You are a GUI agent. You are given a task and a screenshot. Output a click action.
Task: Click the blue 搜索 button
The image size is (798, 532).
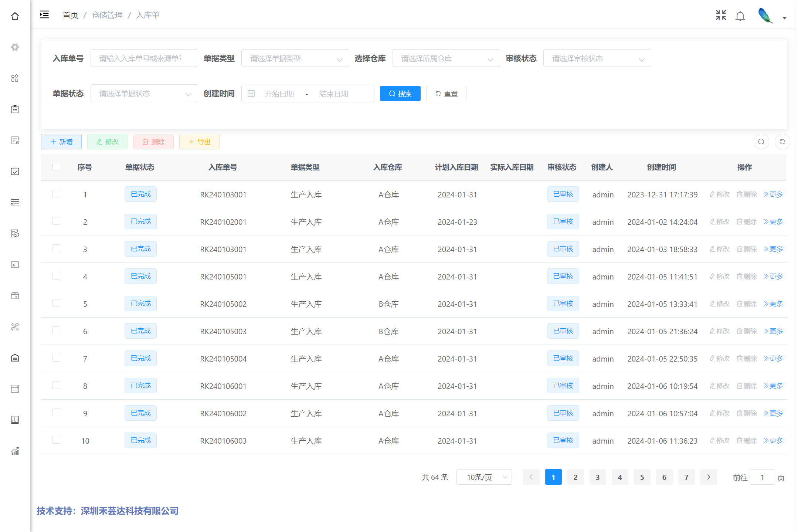[x=400, y=94]
